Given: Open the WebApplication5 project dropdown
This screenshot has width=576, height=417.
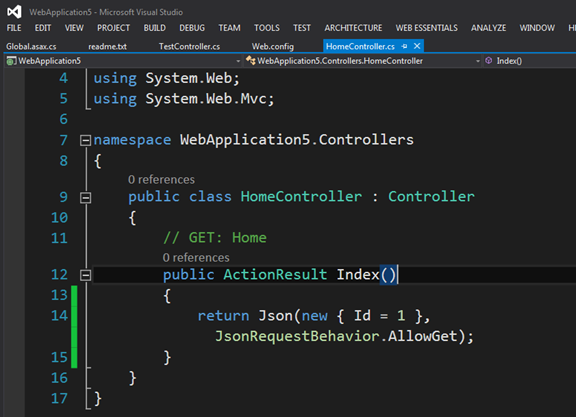Looking at the screenshot, I should [238, 61].
